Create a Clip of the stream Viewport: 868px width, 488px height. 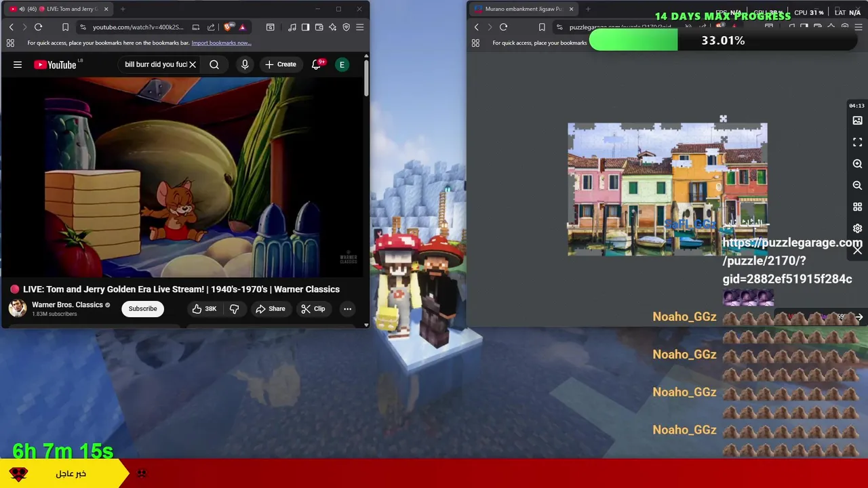point(313,308)
